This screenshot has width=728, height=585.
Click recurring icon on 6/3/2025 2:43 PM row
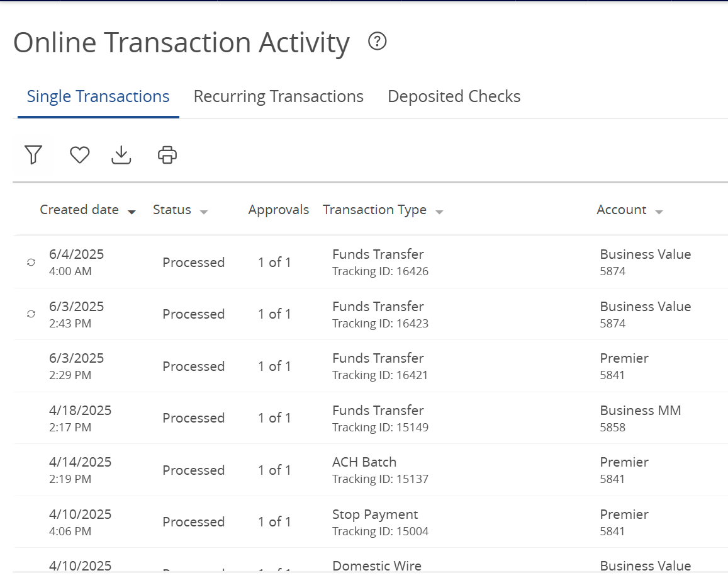point(31,314)
